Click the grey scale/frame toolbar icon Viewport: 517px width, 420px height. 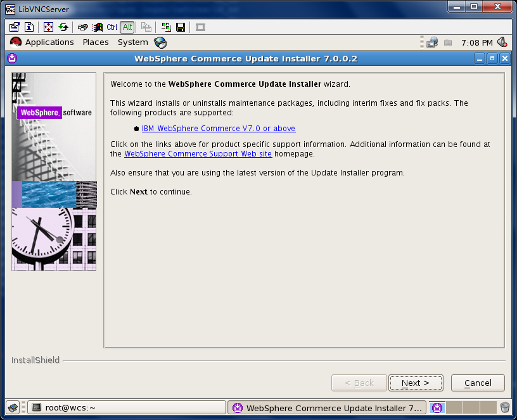point(200,27)
